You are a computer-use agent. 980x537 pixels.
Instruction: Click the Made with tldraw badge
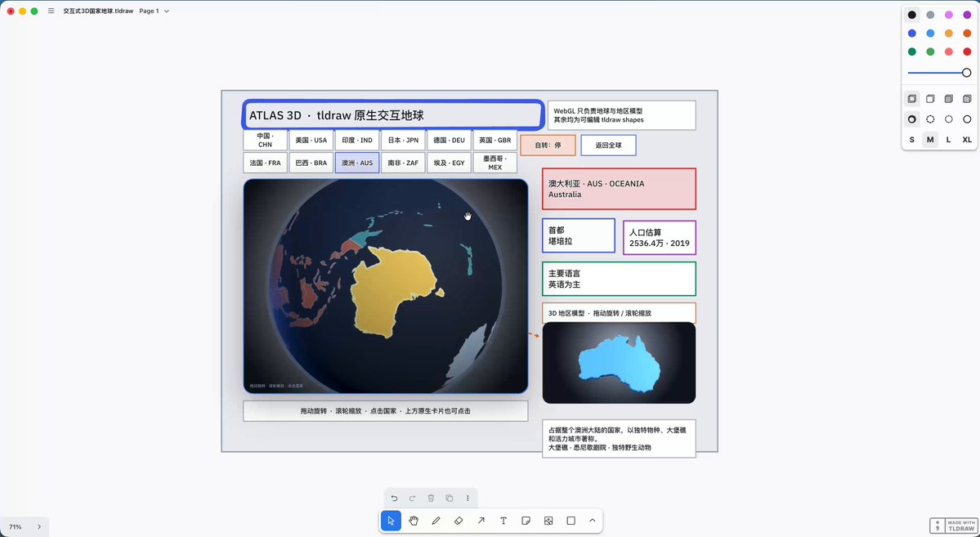coord(953,526)
